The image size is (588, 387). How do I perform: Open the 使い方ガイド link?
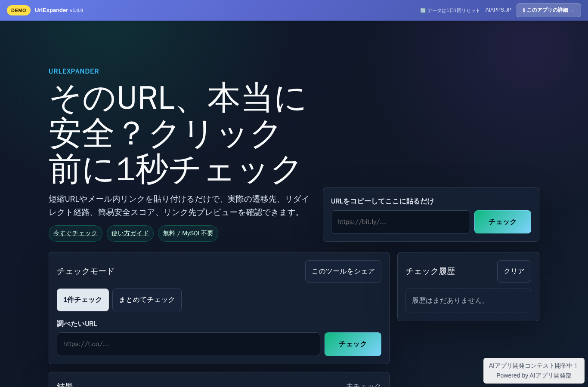tap(130, 233)
